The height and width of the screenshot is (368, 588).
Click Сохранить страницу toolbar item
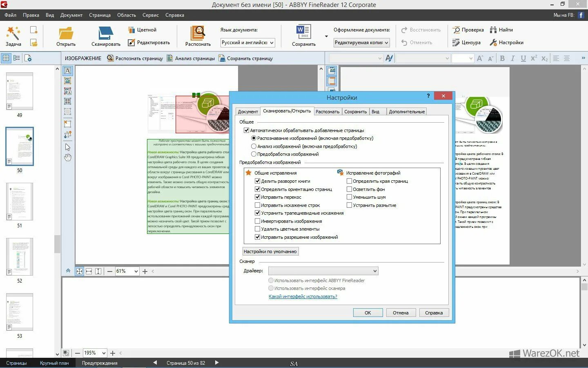(246, 58)
